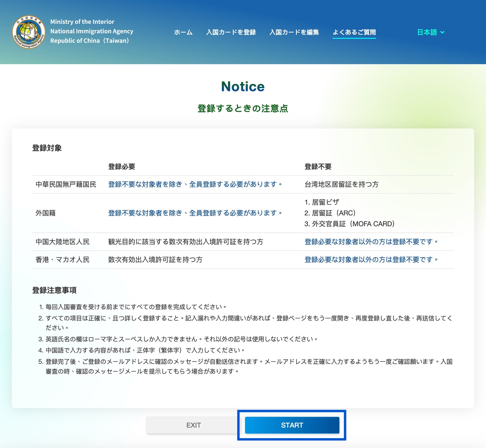Open the よくあるご質問 tab
The height and width of the screenshot is (448, 486).
coord(354,32)
